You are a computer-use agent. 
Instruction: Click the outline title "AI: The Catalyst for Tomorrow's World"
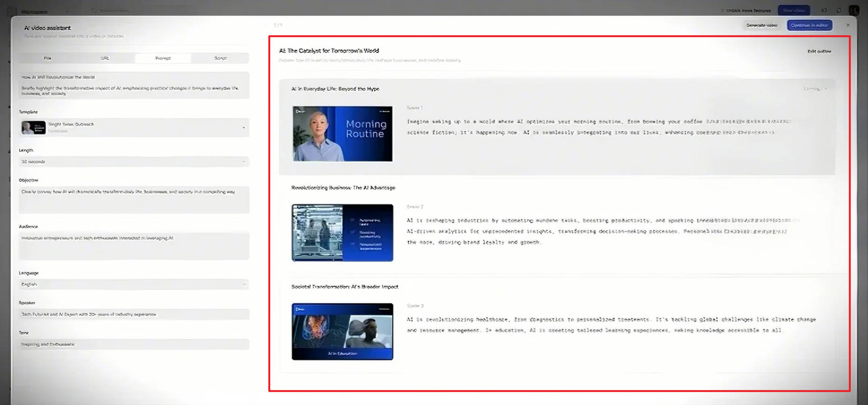[329, 51]
